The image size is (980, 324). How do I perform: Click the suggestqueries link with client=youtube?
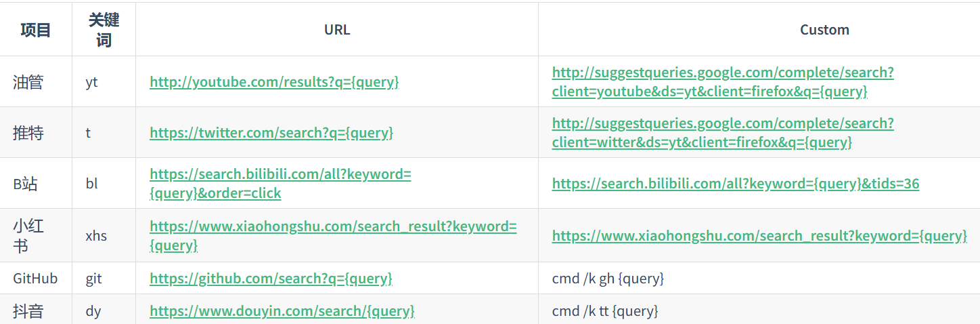tap(723, 82)
